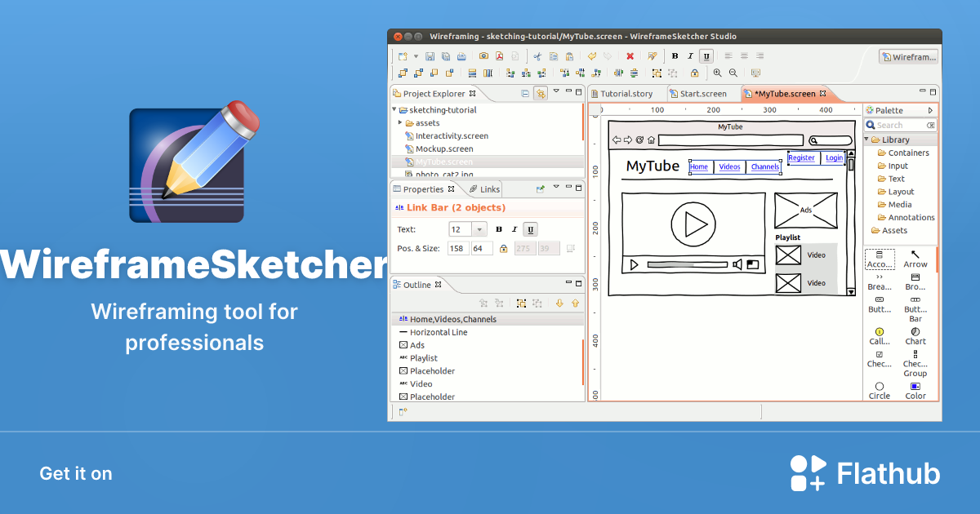Open the Tutorial.story tab

click(627, 93)
